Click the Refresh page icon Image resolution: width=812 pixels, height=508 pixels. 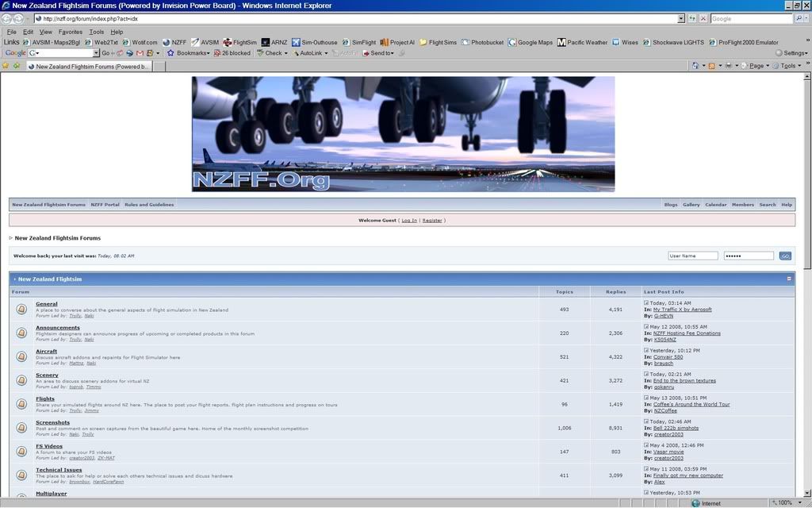692,18
